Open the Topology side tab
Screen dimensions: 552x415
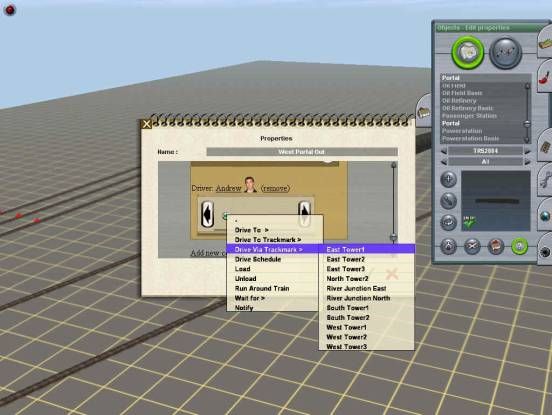pos(545,42)
